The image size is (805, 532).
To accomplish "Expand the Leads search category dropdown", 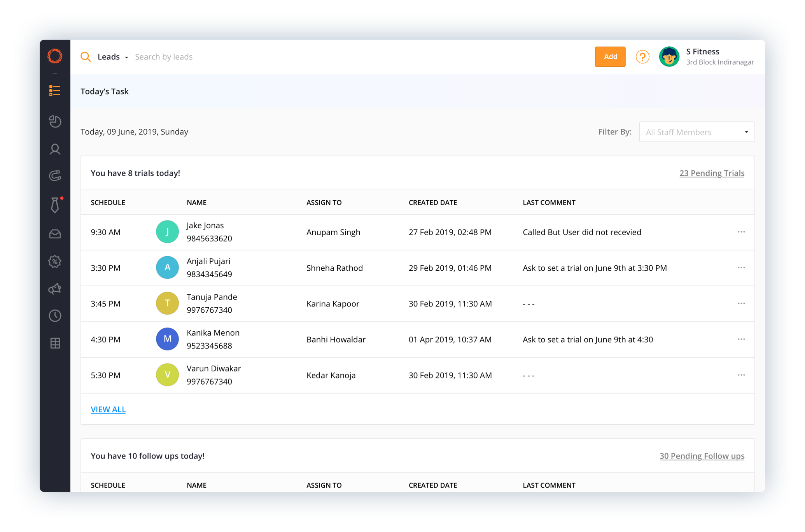I will coord(113,57).
